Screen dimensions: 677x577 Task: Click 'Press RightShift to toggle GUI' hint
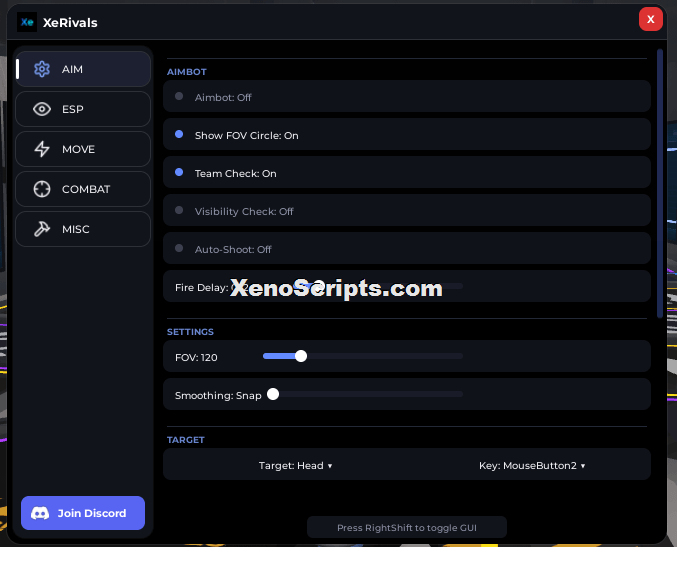tap(407, 527)
